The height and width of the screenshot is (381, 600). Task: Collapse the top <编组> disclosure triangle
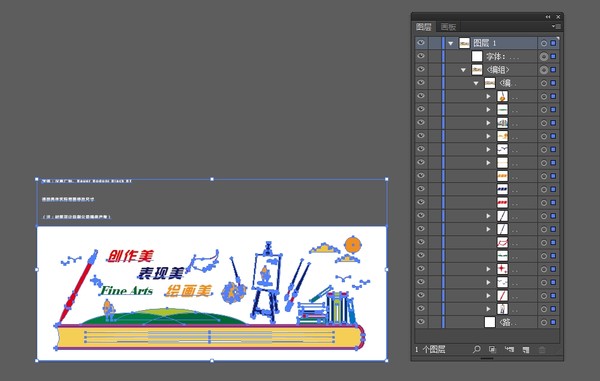[463, 70]
